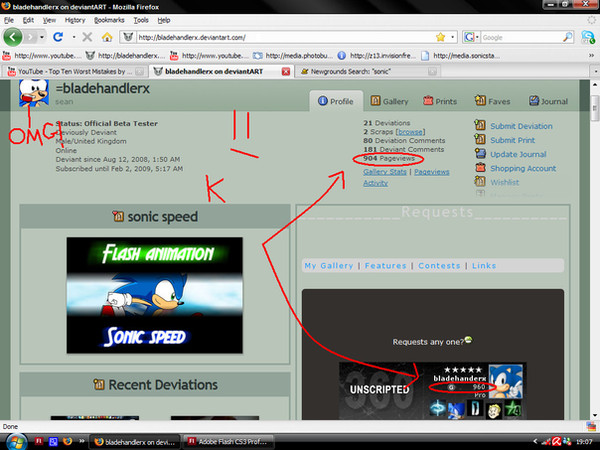Click the My Gallery link
600x450 pixels.
329,266
